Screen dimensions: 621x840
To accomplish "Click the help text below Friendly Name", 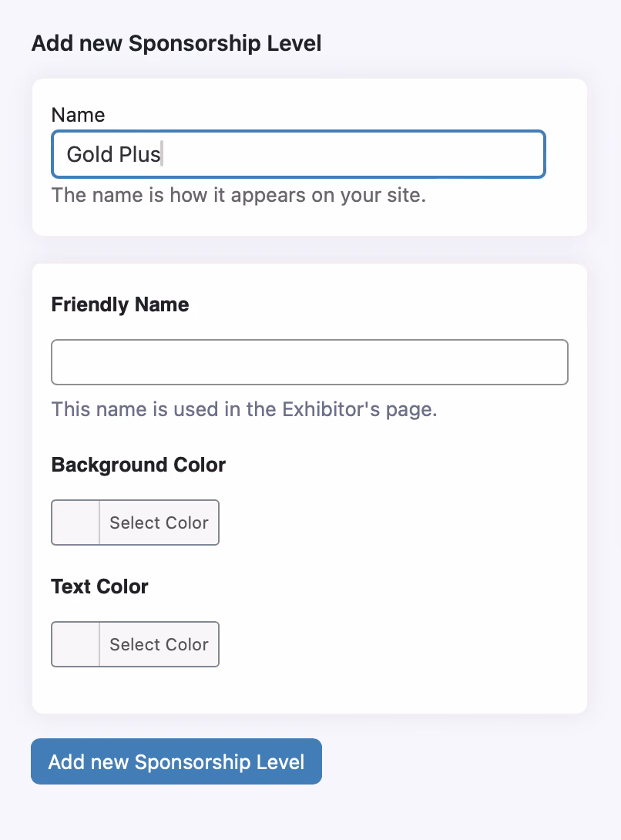I will [x=244, y=408].
